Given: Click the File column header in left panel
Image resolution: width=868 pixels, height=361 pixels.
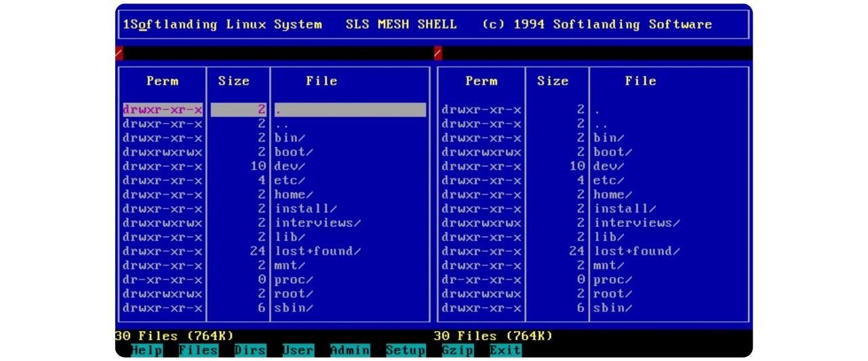Looking at the screenshot, I should (x=321, y=81).
